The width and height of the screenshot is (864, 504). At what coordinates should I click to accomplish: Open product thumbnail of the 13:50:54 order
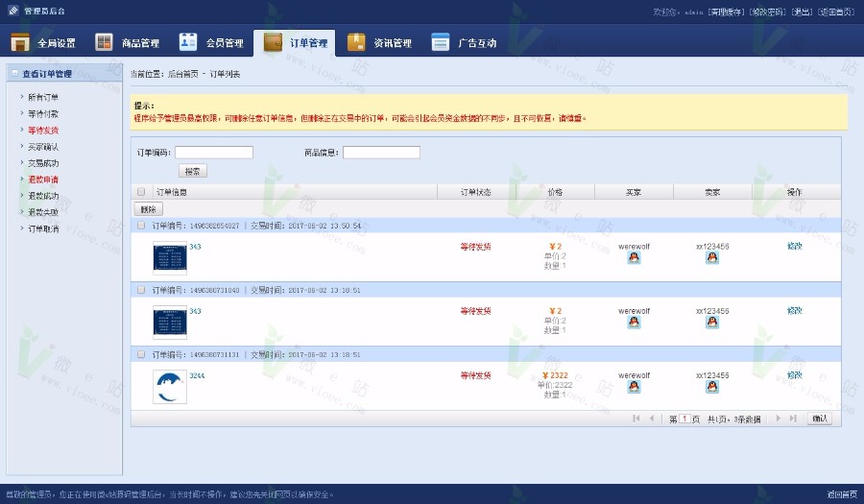tap(170, 258)
